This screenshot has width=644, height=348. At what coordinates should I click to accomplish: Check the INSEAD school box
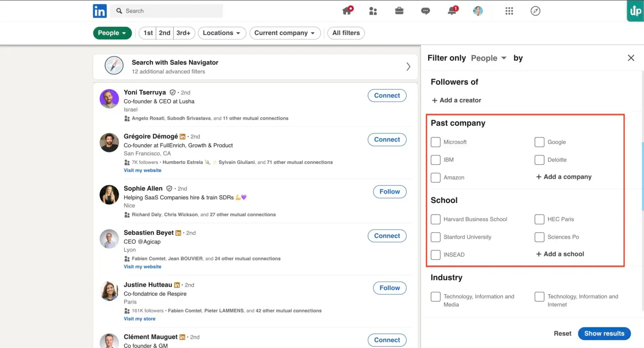pos(436,255)
